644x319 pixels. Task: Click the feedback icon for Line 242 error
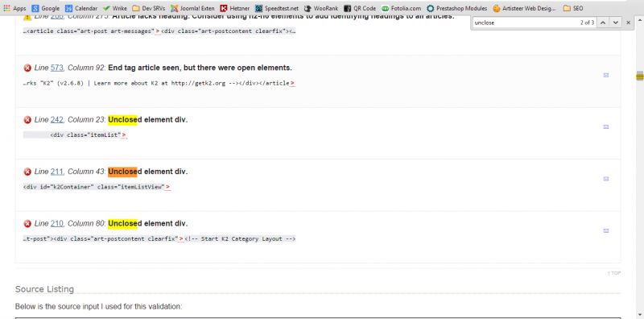pyautogui.click(x=606, y=126)
